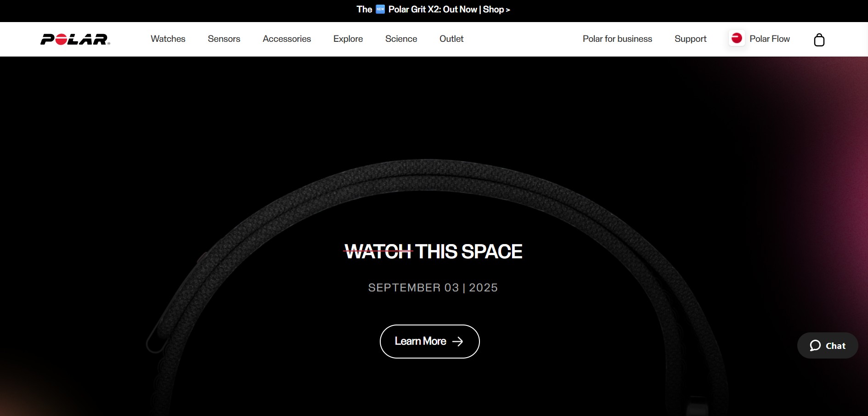Screen dimensions: 868x416
Task: Open the Watches menu
Action: click(x=168, y=39)
